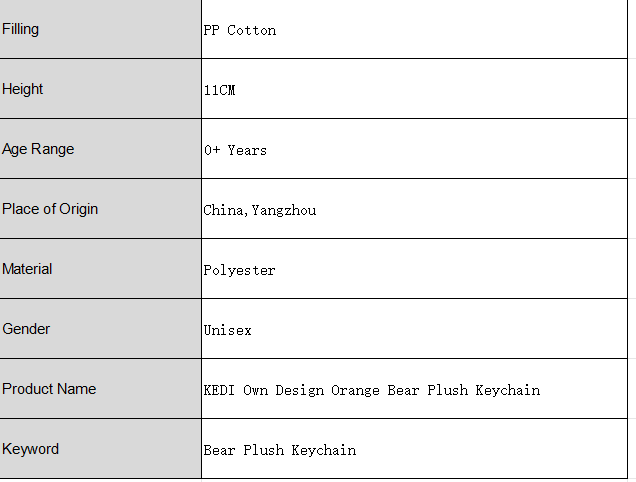
Task: Click the 0+ Years value cell
Action: point(415,149)
